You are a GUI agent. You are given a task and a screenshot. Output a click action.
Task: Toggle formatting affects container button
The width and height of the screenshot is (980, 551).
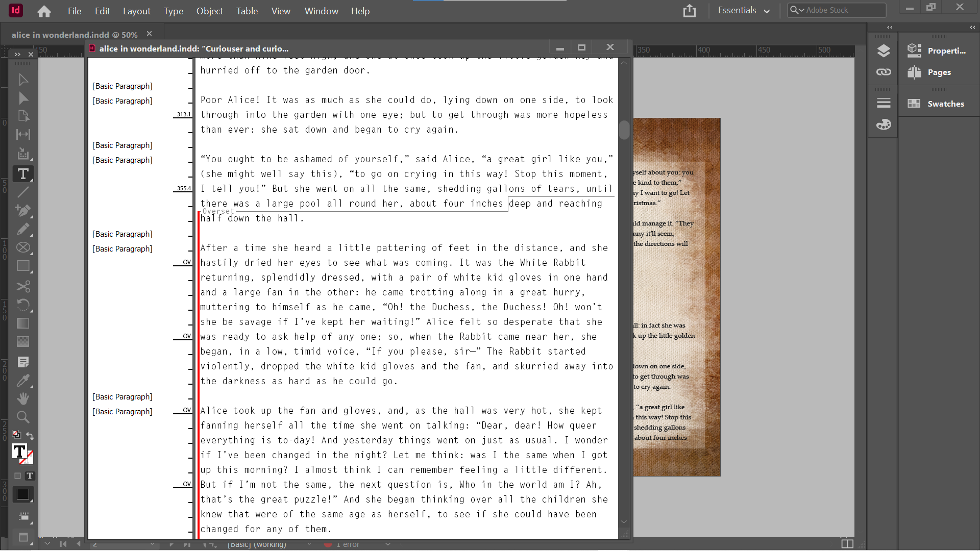point(17,476)
